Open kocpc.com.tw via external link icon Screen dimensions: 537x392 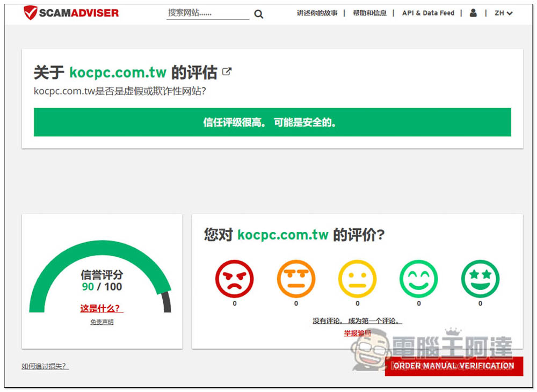point(227,71)
